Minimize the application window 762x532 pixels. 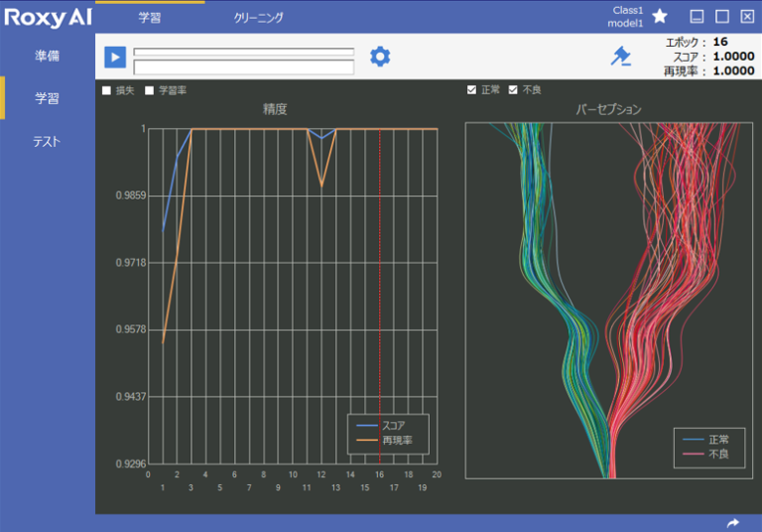[698, 17]
